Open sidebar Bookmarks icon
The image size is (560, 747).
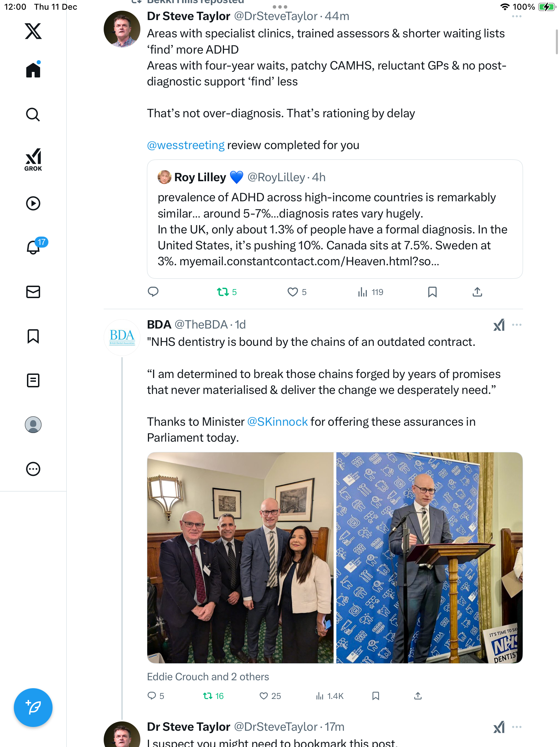[x=33, y=336]
